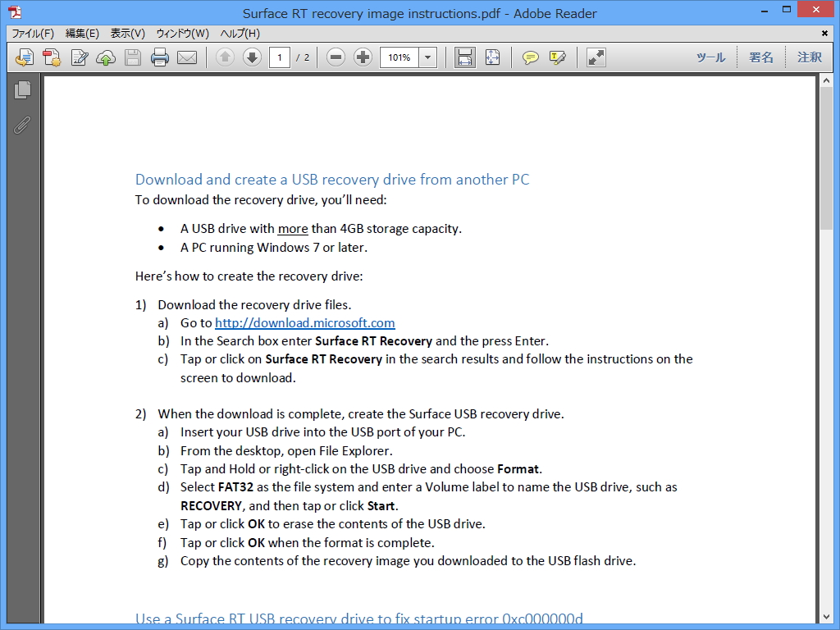Open a file using the Open icon
Image resolution: width=840 pixels, height=630 pixels.
click(24, 57)
